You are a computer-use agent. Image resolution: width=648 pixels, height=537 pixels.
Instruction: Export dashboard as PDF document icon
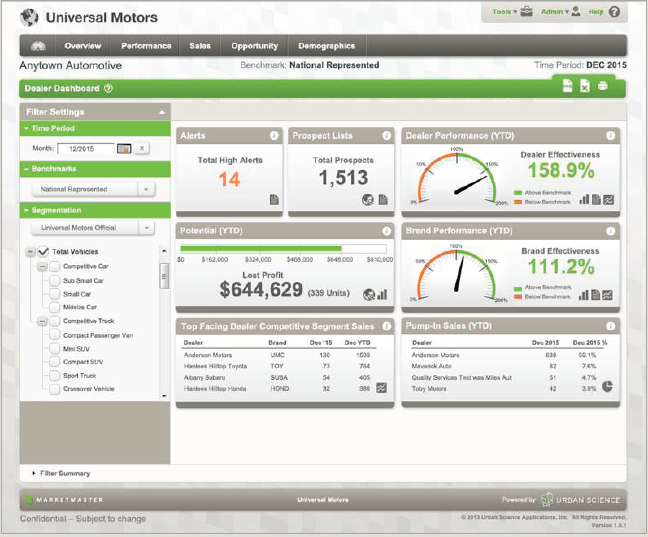click(x=567, y=86)
